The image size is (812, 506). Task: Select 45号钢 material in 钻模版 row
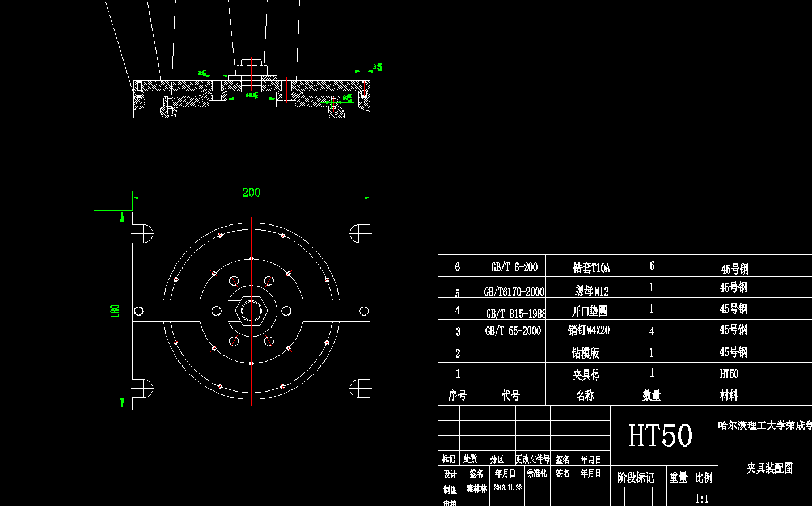[x=733, y=352]
